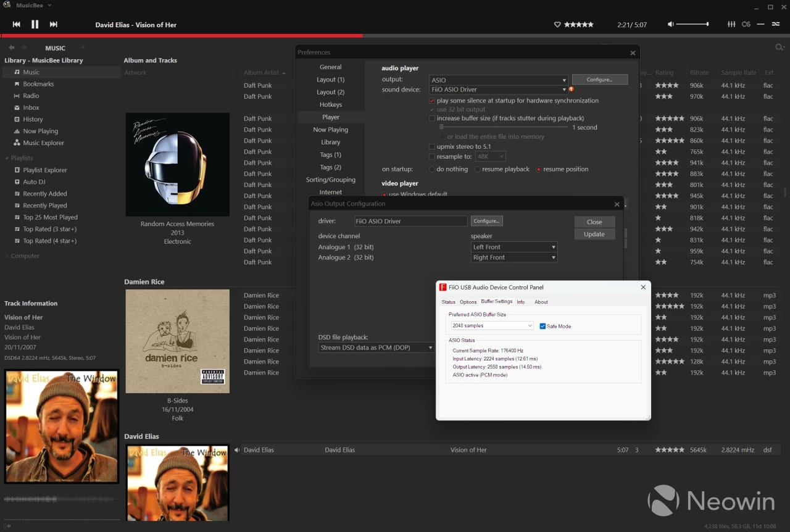Click the sound device warning icon
The height and width of the screenshot is (532, 790).
(x=572, y=89)
